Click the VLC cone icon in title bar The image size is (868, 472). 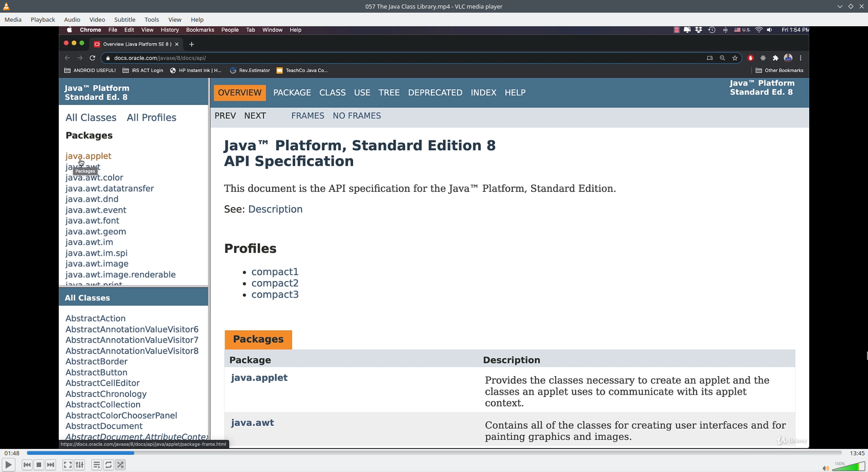click(6, 6)
